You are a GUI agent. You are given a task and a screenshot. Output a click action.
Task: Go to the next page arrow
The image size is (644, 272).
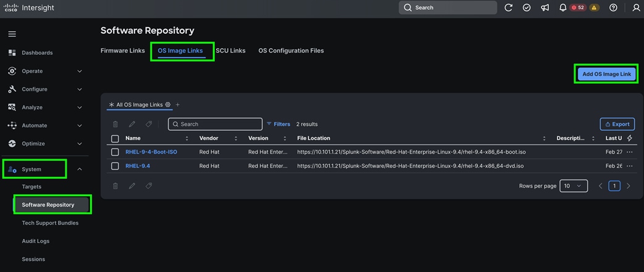(628, 186)
